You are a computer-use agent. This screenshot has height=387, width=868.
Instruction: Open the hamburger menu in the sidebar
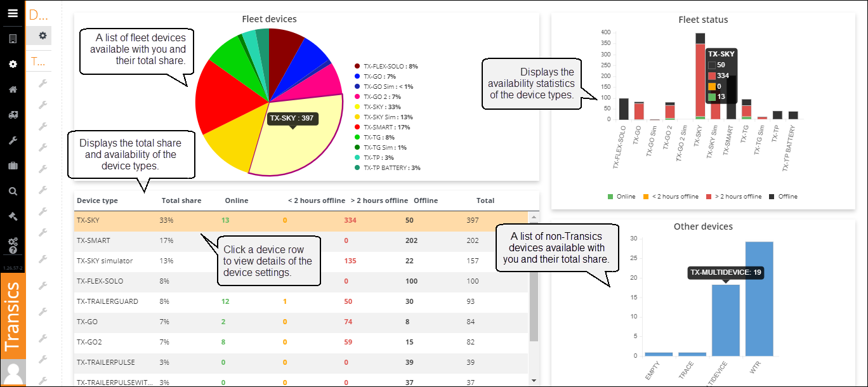tap(13, 13)
